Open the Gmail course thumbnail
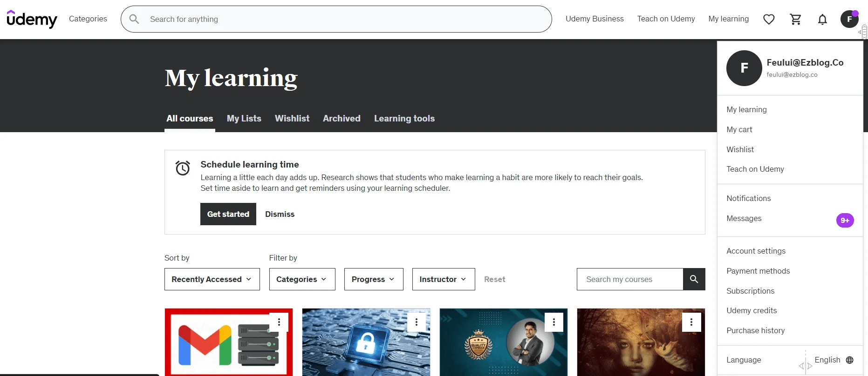 click(x=229, y=342)
